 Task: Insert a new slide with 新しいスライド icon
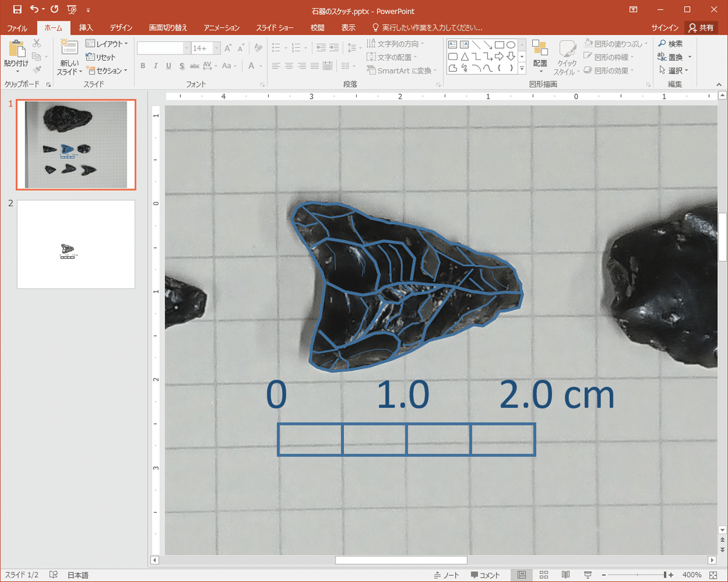click(x=69, y=48)
